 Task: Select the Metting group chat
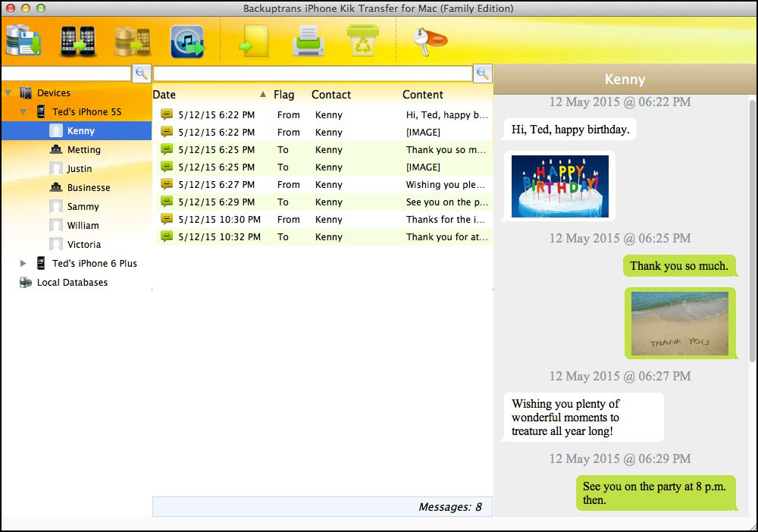[x=83, y=150]
